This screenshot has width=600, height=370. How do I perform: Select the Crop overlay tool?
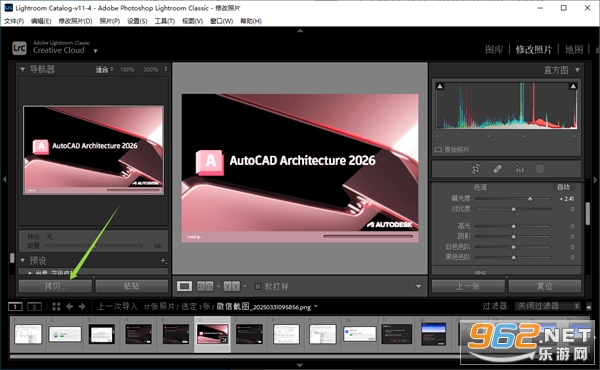click(x=476, y=169)
